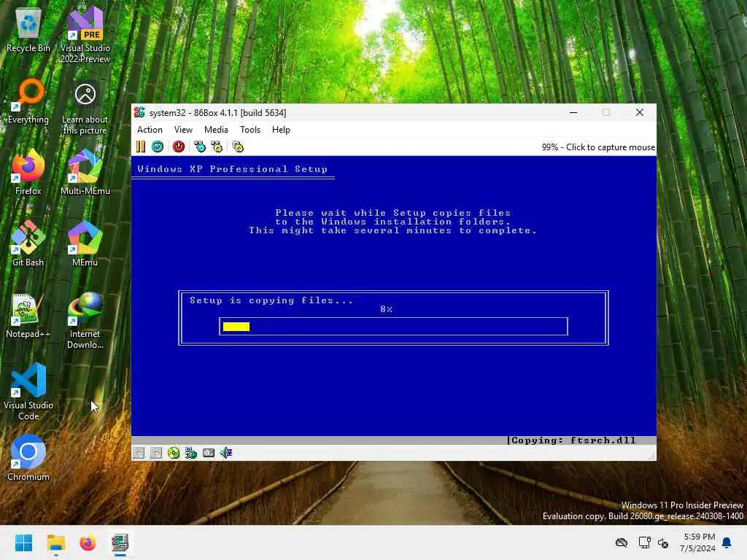
Task: Send Ctrl+Alt+Del via teal keys icon
Action: click(x=200, y=147)
